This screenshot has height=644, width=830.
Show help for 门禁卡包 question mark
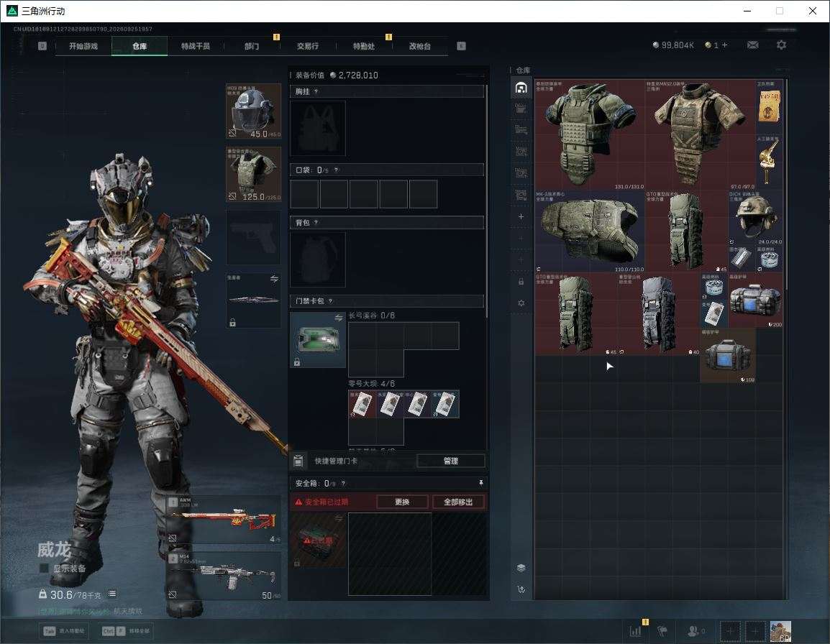point(330,300)
